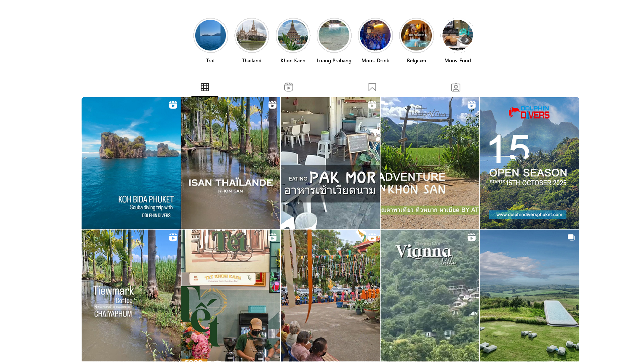Screen dimensions: 644x362
Task: Open the Saved posts tab
Action: 372,87
